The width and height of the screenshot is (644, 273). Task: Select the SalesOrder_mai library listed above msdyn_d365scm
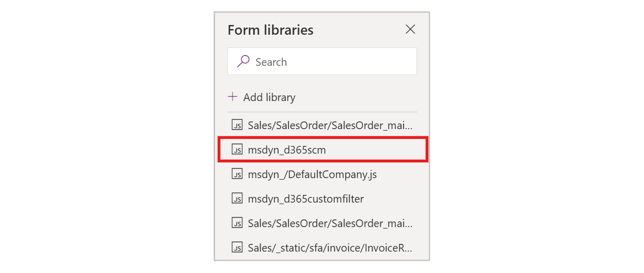tap(330, 125)
